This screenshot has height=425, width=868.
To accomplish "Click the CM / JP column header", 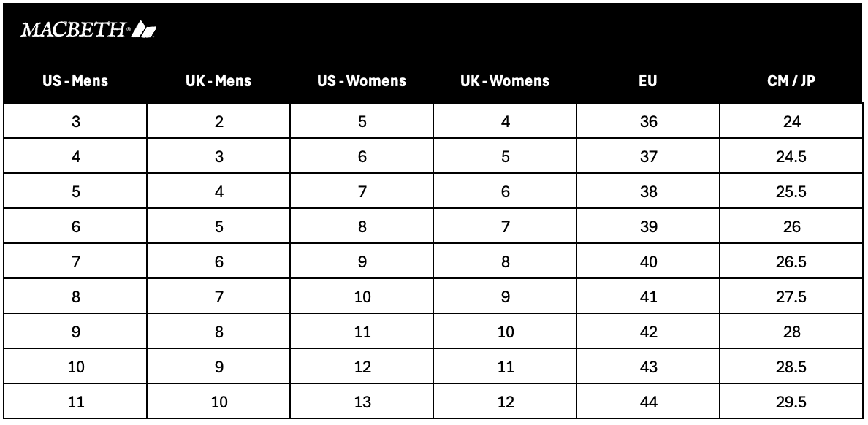I will [791, 81].
